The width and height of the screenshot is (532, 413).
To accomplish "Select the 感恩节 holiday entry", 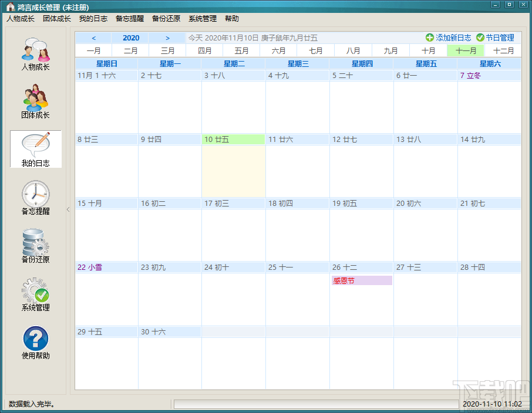I will coord(362,280).
